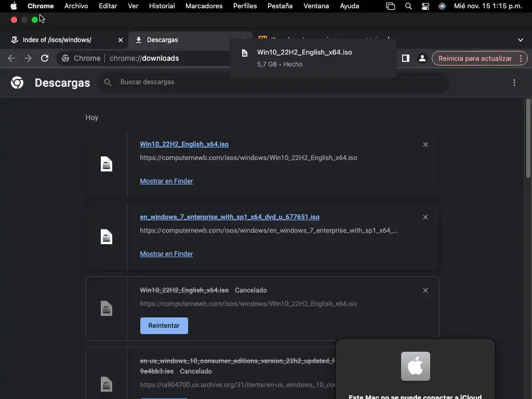Screen dimensions: 532x399
Task: Click the magnifier icon in search box
Action: coord(108,82)
